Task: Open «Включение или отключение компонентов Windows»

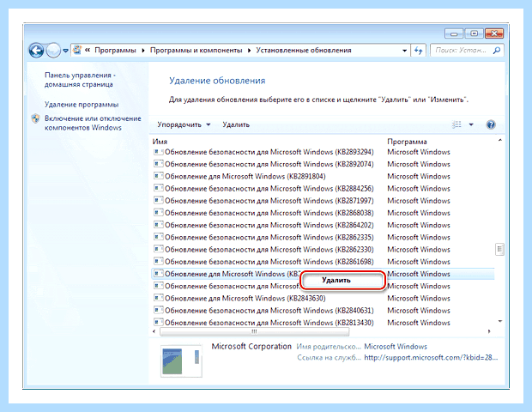Action: click(x=93, y=123)
